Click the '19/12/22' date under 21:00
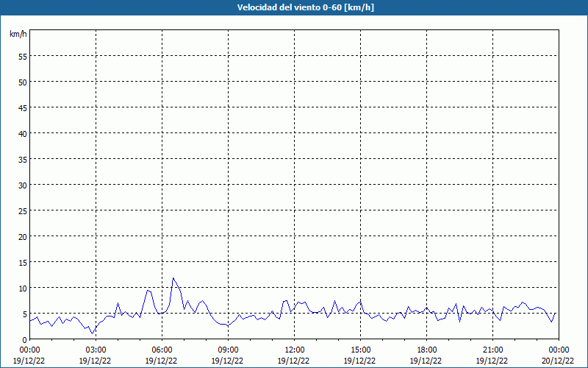This screenshot has height=368, width=588. [x=492, y=361]
